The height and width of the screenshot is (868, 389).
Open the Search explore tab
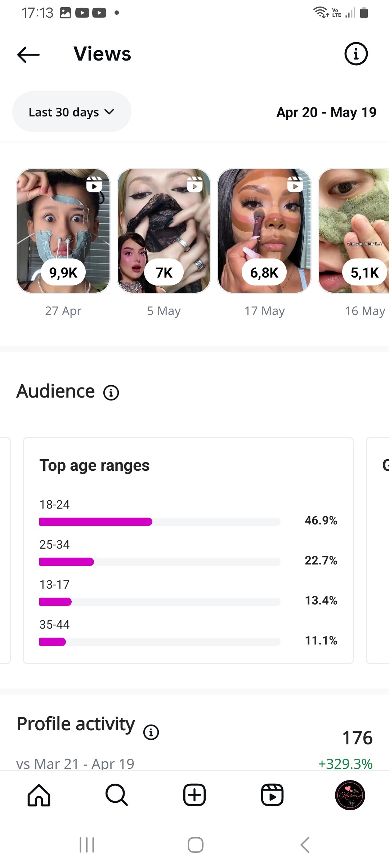(117, 795)
